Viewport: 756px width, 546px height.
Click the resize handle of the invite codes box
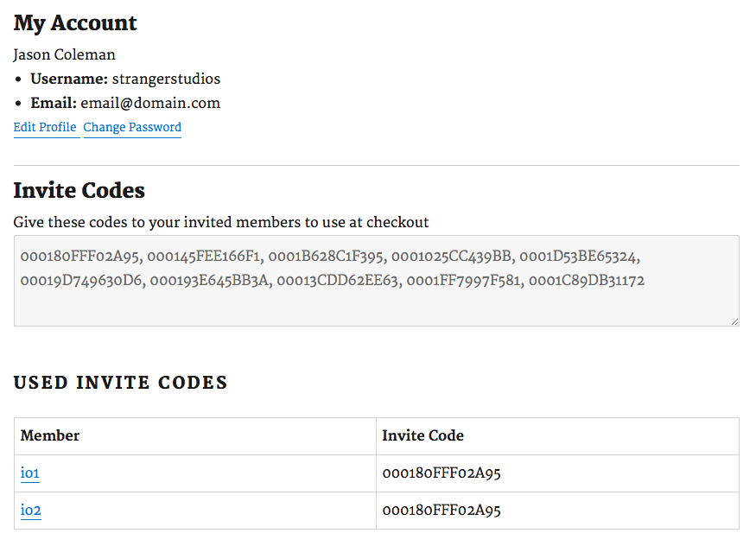tap(734, 321)
